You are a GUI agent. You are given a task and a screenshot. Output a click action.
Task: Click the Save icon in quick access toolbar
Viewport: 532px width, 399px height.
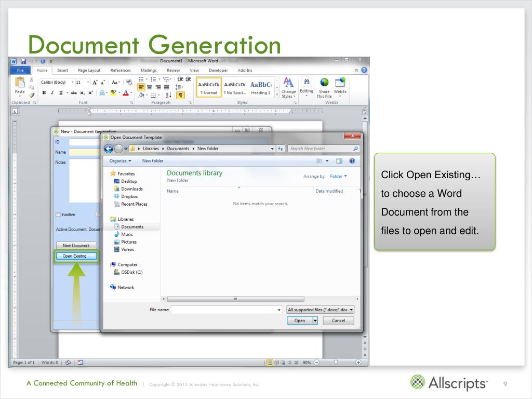click(x=23, y=61)
